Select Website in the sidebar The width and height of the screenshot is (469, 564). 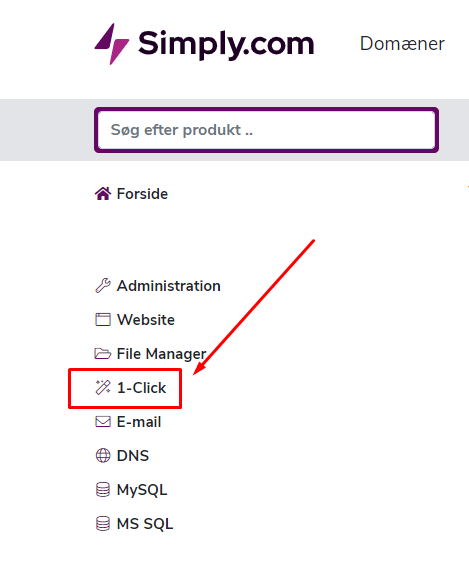pos(146,320)
